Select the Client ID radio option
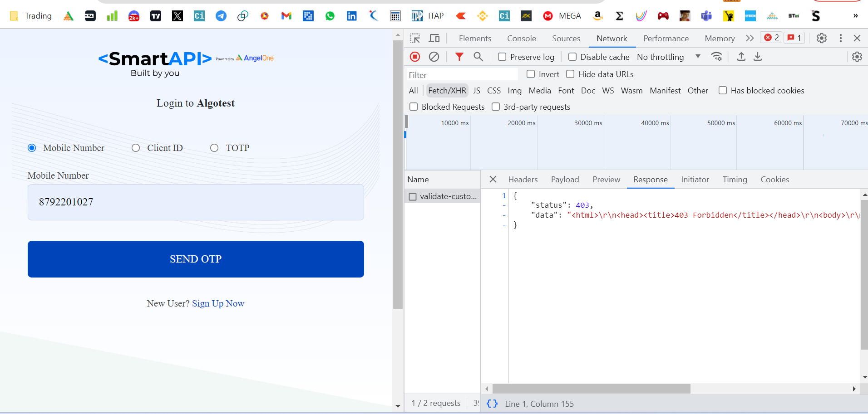Viewport: 868px width, 414px height. point(136,148)
